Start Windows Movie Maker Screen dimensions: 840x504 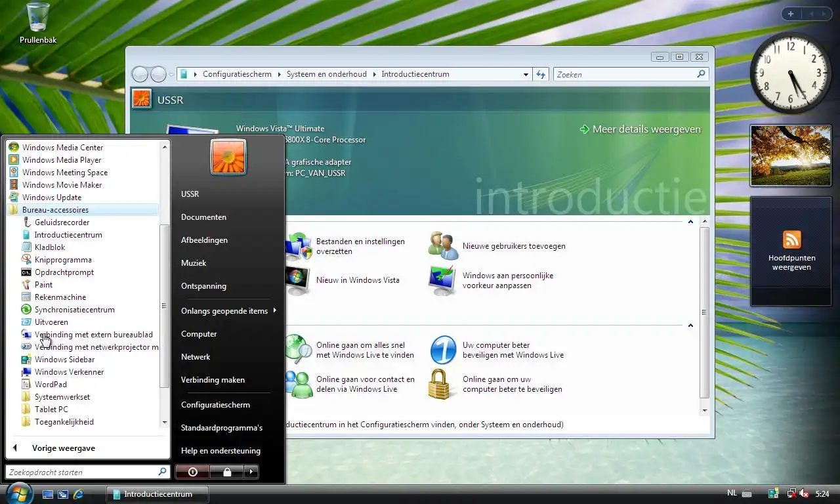pyautogui.click(x=56, y=185)
